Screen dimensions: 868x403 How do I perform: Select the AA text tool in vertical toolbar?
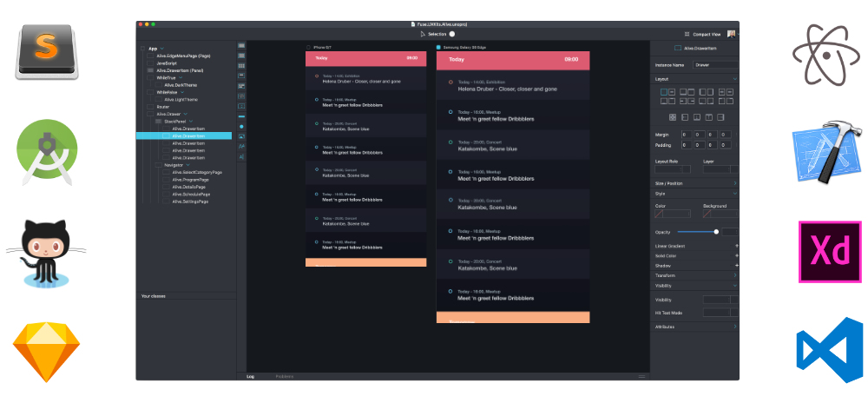[x=241, y=146]
